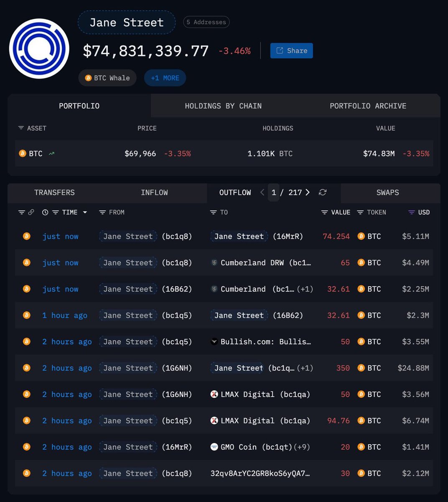Select the INFLOW tab
Image resolution: width=448 pixels, height=502 pixels.
point(154,192)
